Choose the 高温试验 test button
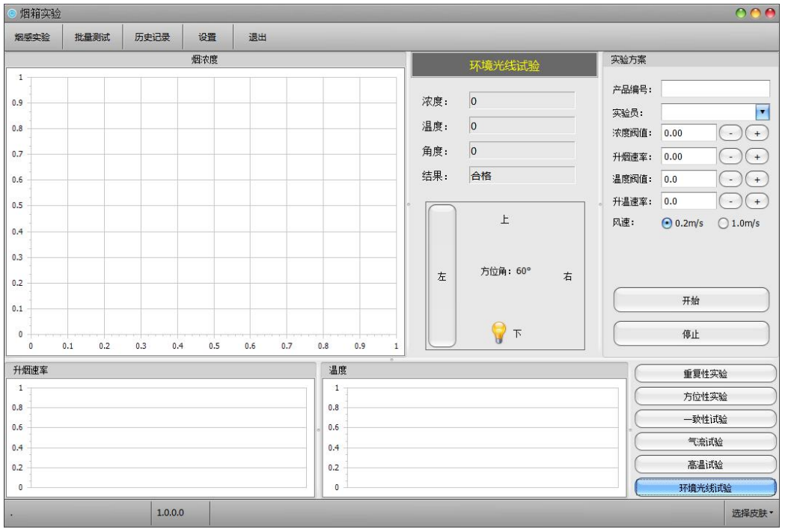The height and width of the screenshot is (532, 785). tap(706, 465)
